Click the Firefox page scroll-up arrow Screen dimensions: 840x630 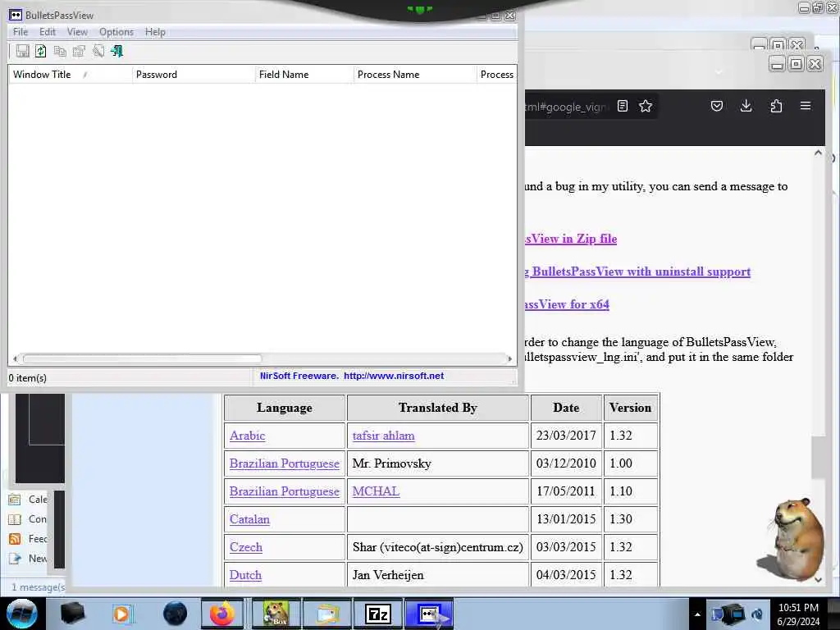pyautogui.click(x=818, y=153)
